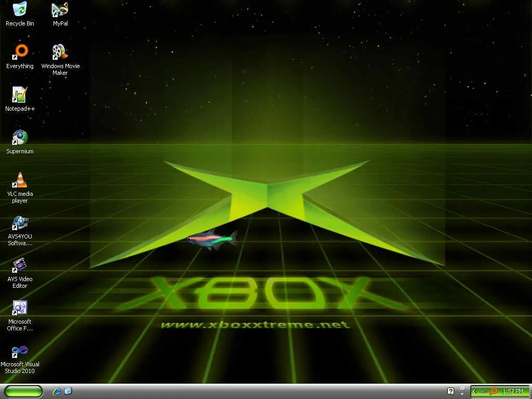532x399 pixels.
Task: Click the second Quick Launch icon beside Internet Explorer
Action: tap(68, 391)
